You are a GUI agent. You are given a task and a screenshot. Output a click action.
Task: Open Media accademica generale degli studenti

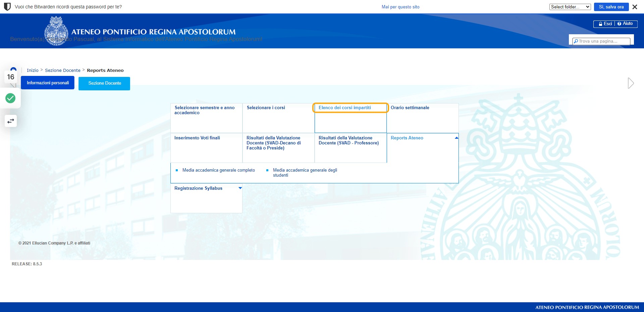pyautogui.click(x=305, y=173)
